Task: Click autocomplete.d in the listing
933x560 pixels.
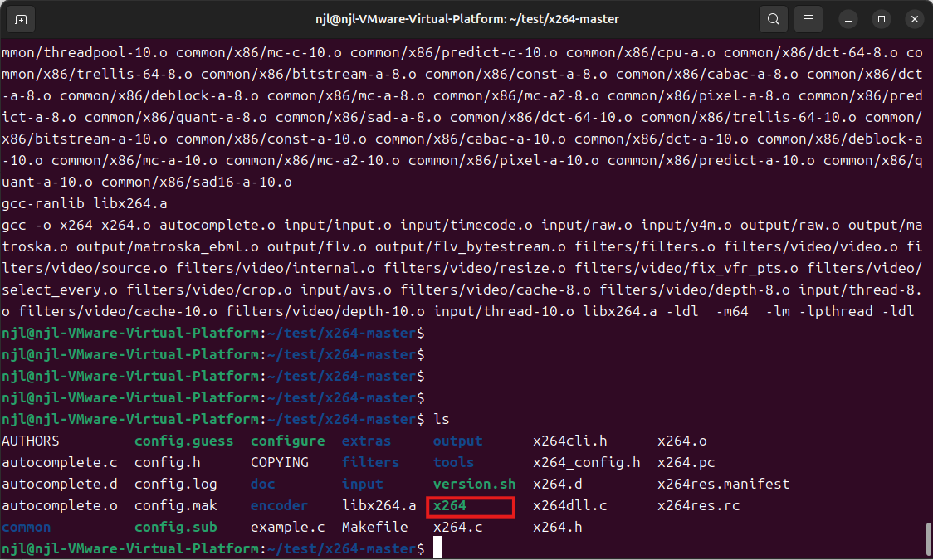Action: tap(60, 484)
